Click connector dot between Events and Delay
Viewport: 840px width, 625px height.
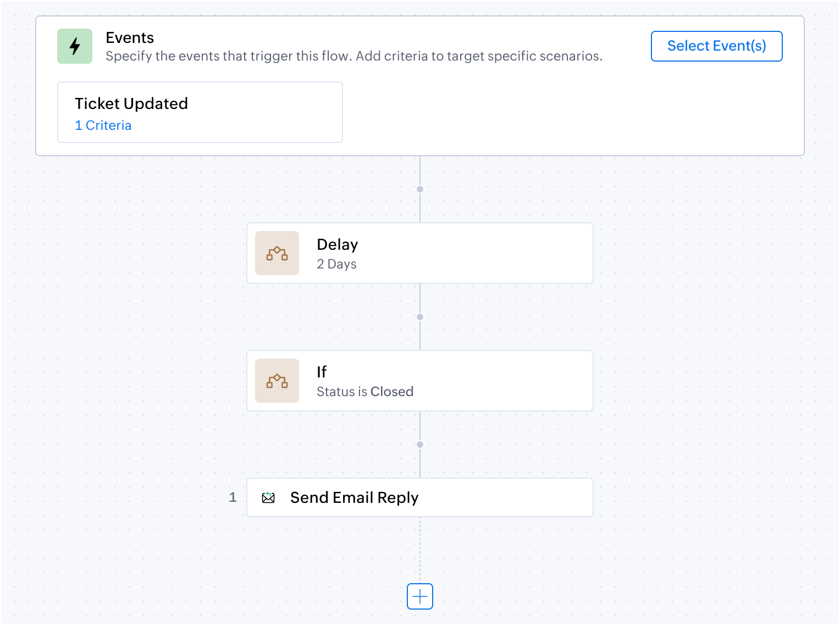click(x=420, y=189)
